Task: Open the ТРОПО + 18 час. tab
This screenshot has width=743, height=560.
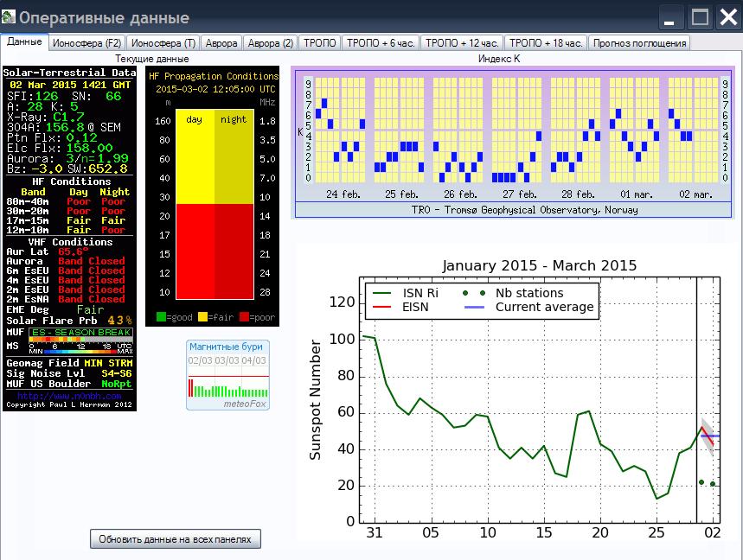Action: pos(546,43)
